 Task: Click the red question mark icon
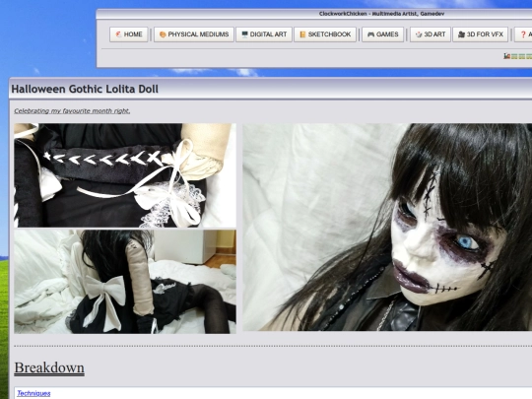point(523,34)
